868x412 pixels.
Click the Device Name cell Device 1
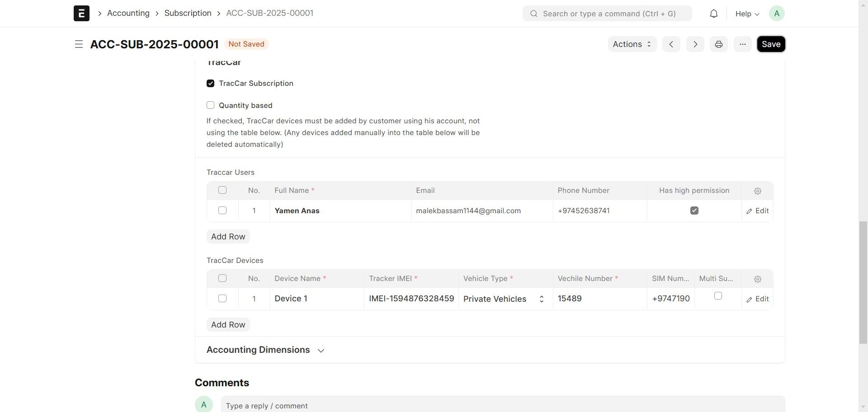[x=317, y=299]
